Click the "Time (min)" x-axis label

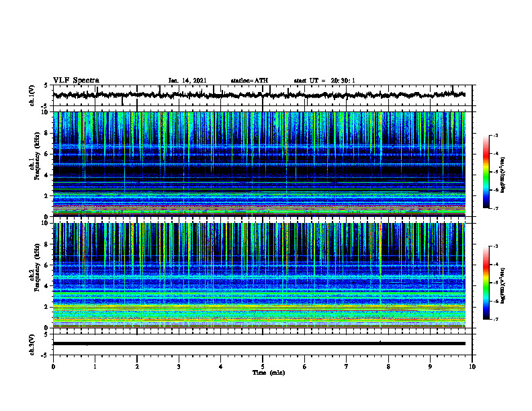(x=269, y=373)
